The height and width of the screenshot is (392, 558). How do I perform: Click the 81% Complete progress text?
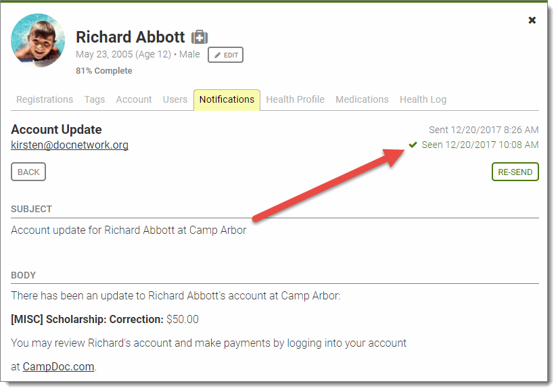point(104,71)
